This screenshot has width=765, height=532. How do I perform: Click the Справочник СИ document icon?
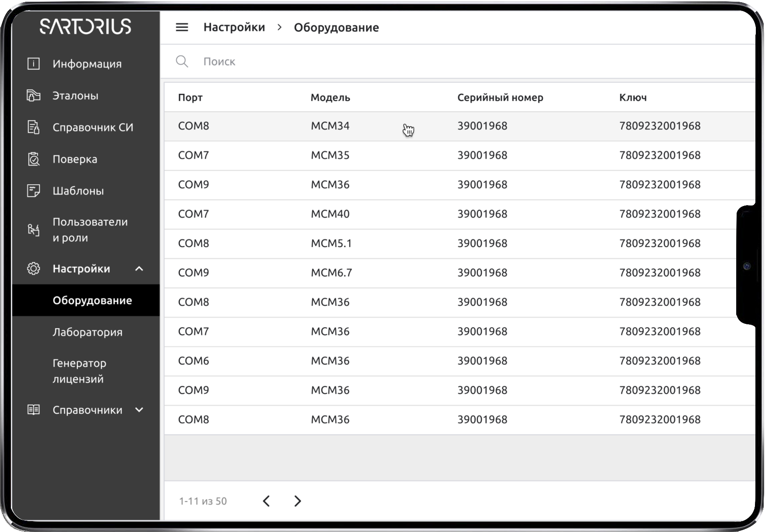(34, 127)
